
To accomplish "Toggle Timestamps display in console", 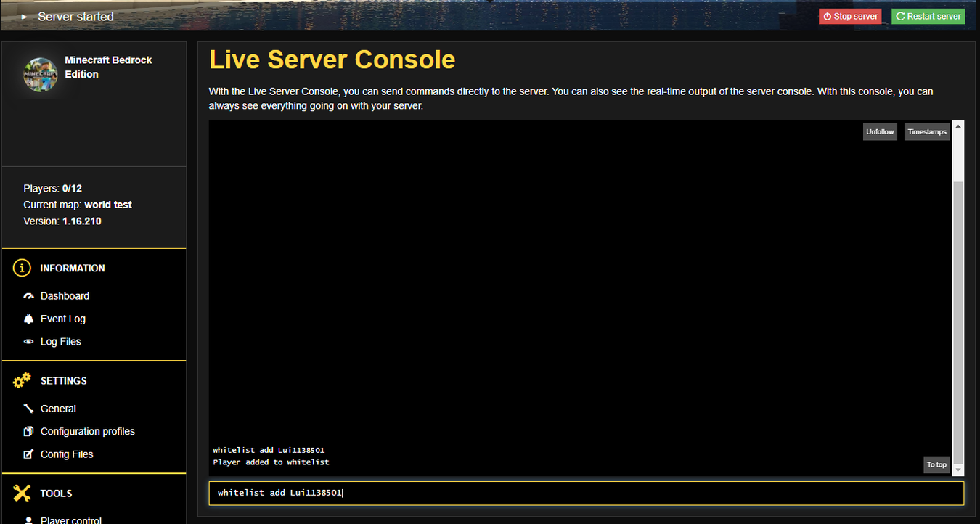I will pyautogui.click(x=927, y=132).
